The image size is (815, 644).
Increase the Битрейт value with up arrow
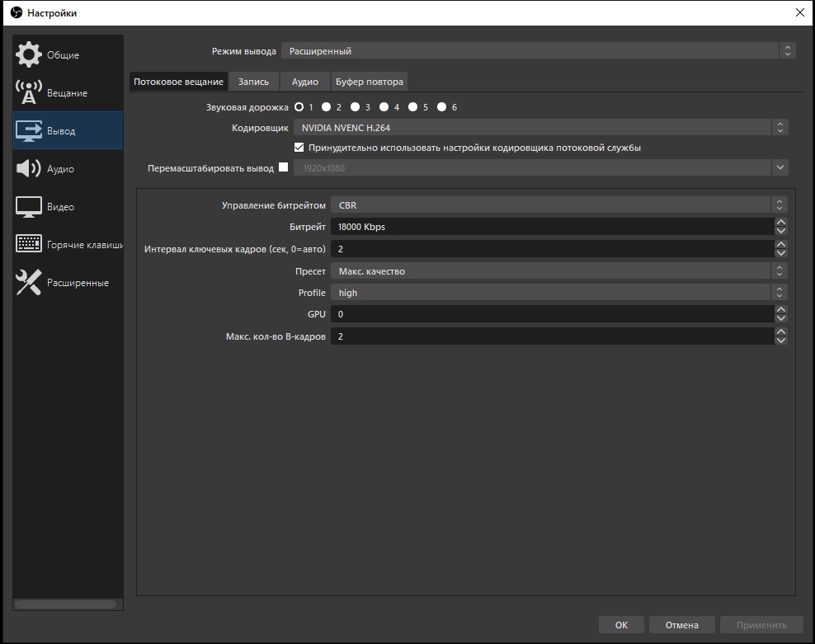[x=780, y=222]
